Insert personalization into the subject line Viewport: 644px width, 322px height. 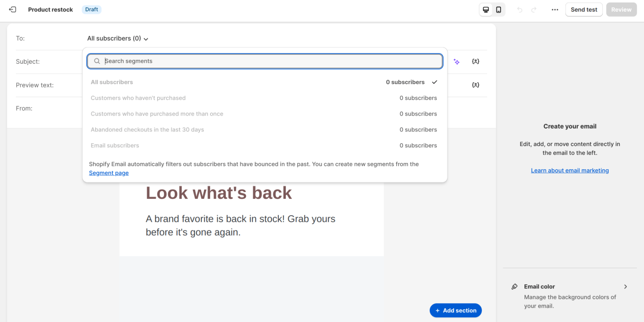475,61
